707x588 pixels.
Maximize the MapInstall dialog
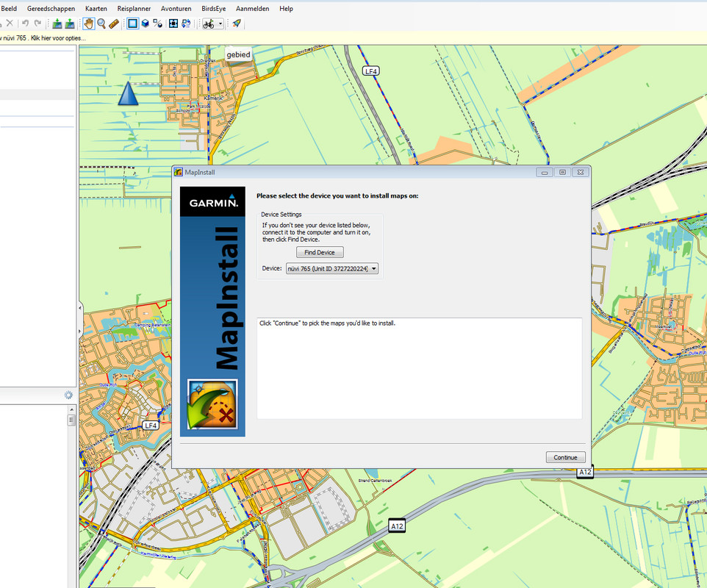point(562,172)
